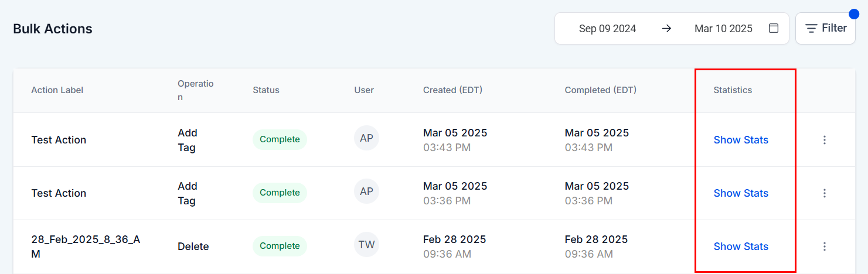Image resolution: width=868 pixels, height=274 pixels.
Task: Show Stats for 03:43 PM Test Action
Action: point(740,140)
